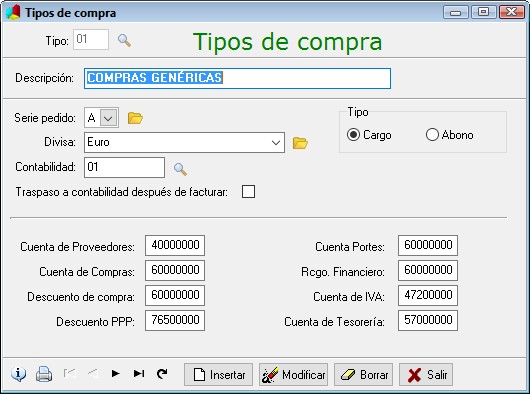Click the Descripción field with COMPRAS GENÉRICAS
Screen dimensions: 530x394
point(237,78)
